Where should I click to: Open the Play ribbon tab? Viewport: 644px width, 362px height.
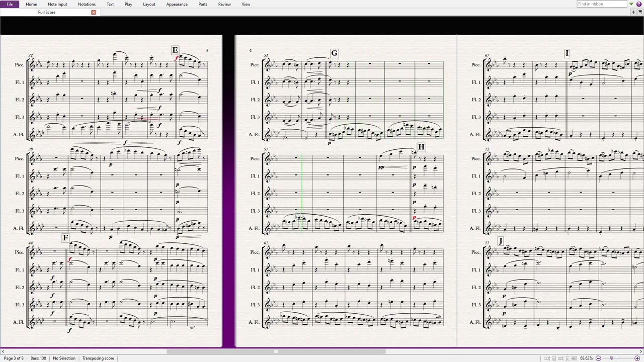[128, 4]
